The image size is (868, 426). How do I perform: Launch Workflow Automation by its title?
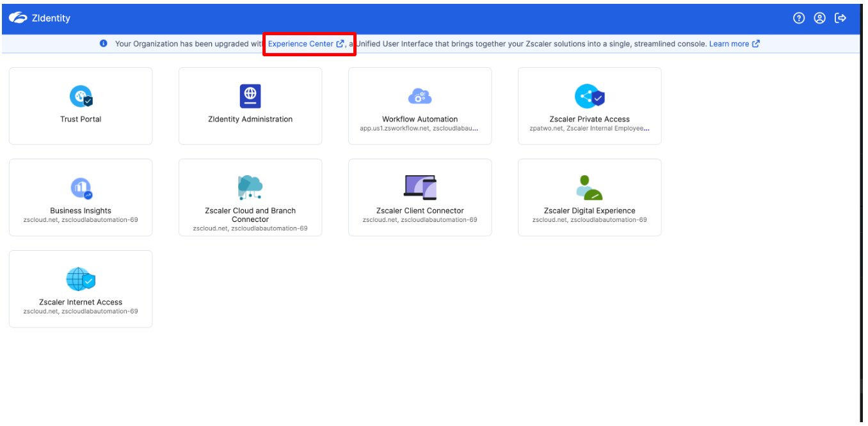(420, 119)
